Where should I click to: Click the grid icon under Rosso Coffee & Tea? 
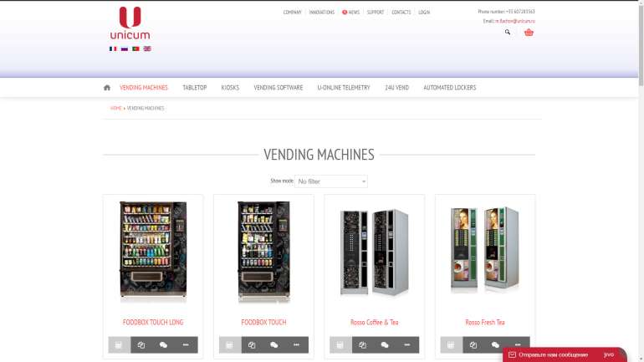(x=340, y=344)
